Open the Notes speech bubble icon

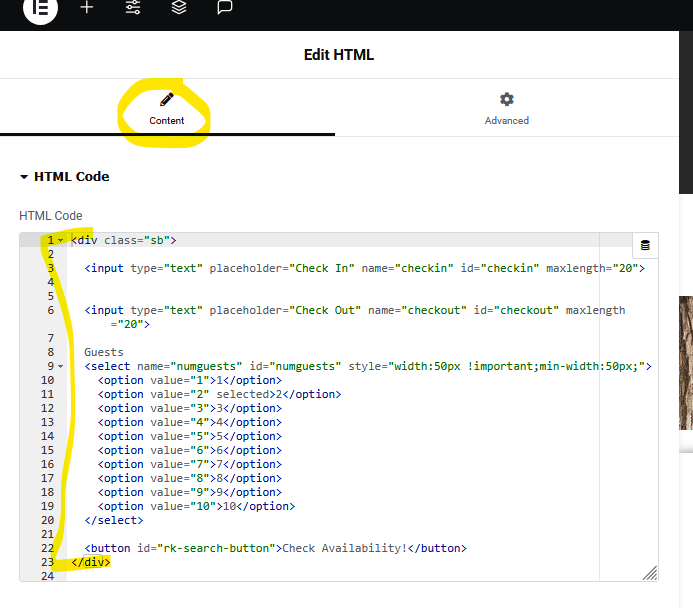point(225,8)
